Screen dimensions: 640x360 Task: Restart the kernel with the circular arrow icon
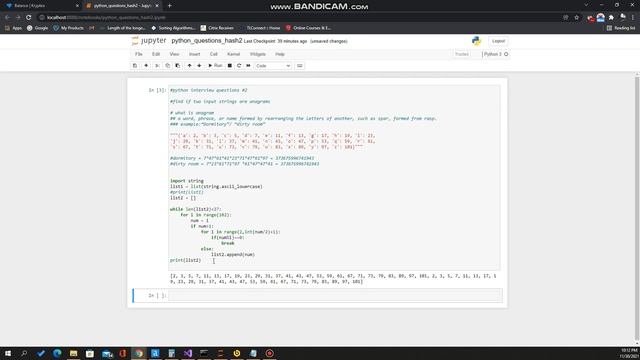tap(239, 66)
